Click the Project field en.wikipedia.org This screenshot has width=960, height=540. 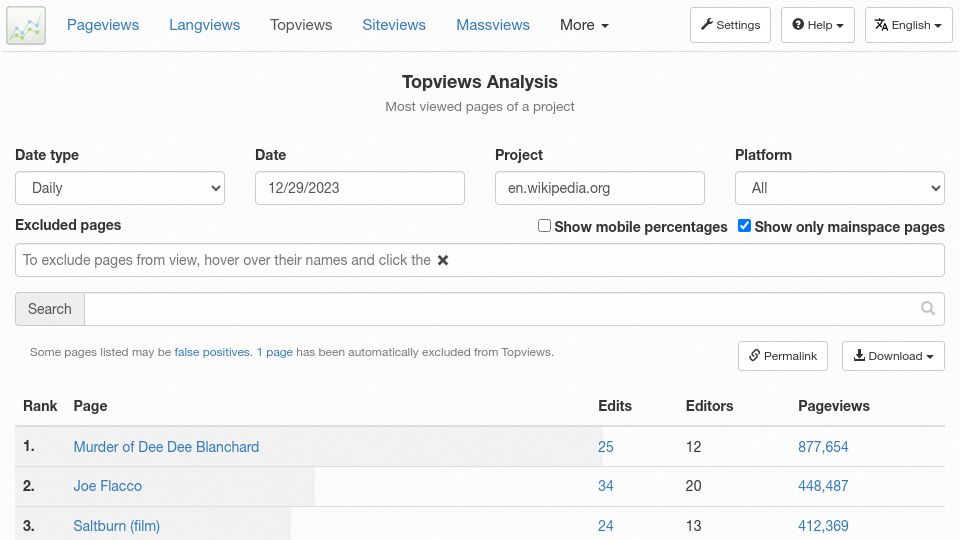[x=600, y=188]
